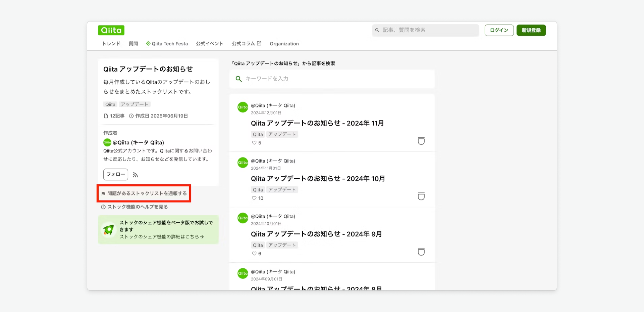The width and height of the screenshot is (644, 312).
Task: Click the stock icon for 2024年 11月 article
Action: [x=421, y=141]
